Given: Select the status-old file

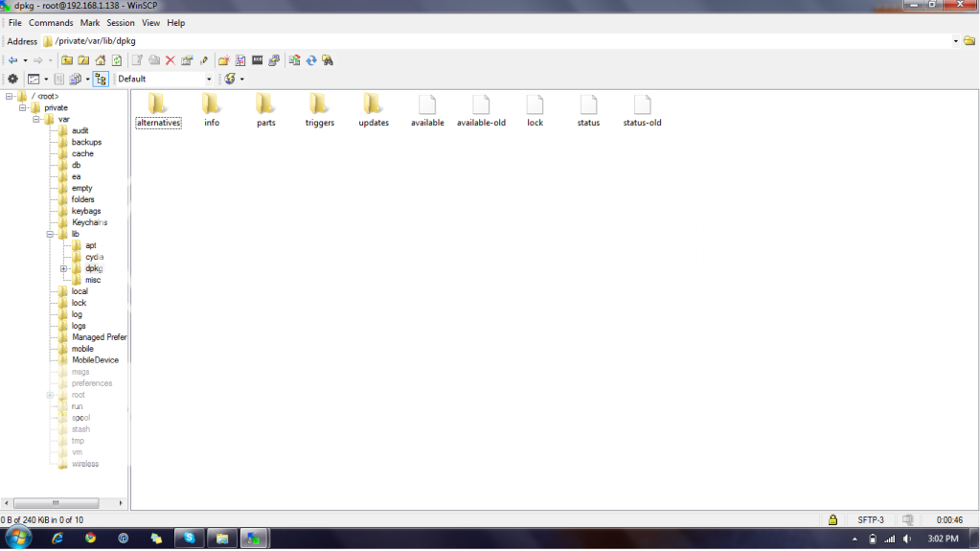Looking at the screenshot, I should (642, 110).
